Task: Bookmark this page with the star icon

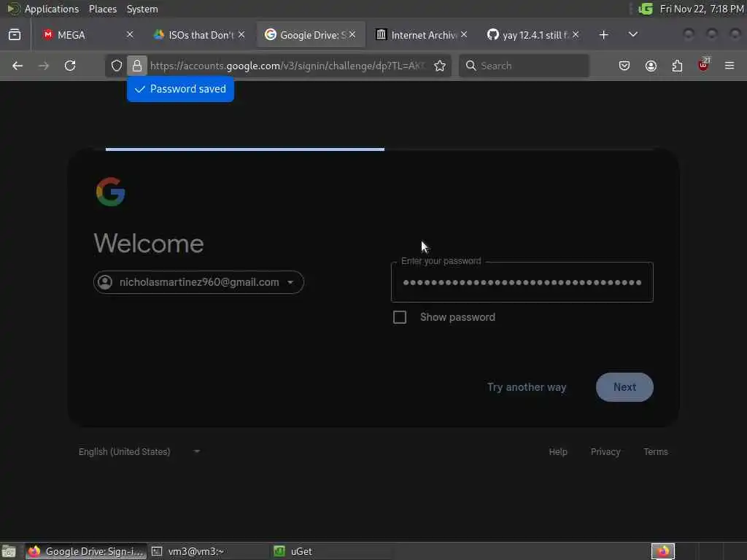Action: point(440,66)
